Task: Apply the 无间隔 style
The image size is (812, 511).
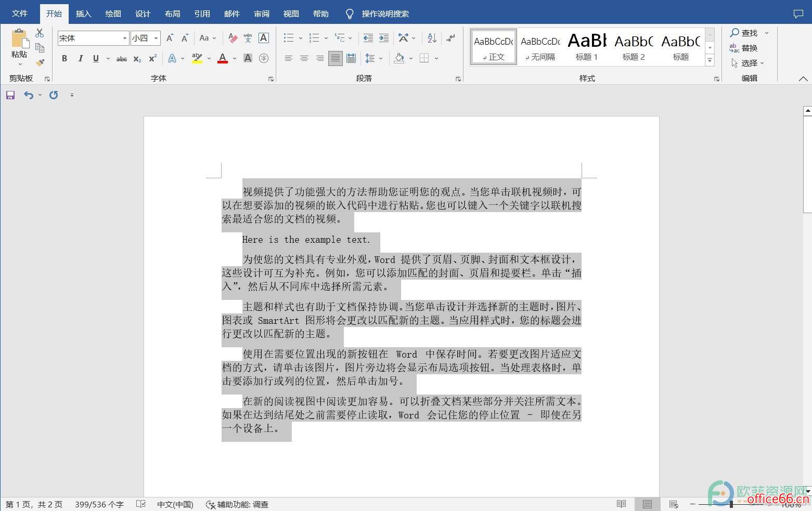Action: click(x=540, y=47)
